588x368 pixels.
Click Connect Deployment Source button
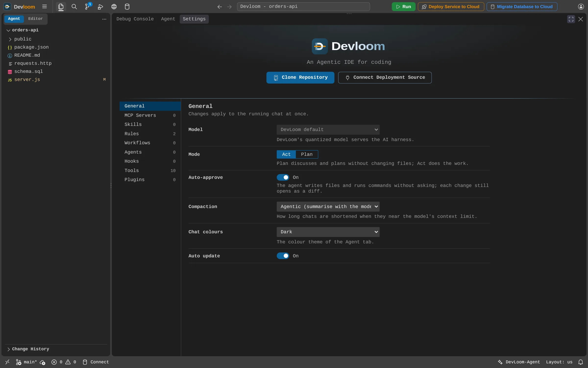pos(385,78)
